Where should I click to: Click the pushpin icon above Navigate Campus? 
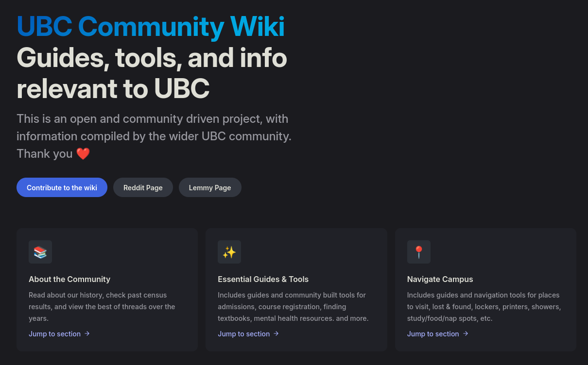[418, 252]
